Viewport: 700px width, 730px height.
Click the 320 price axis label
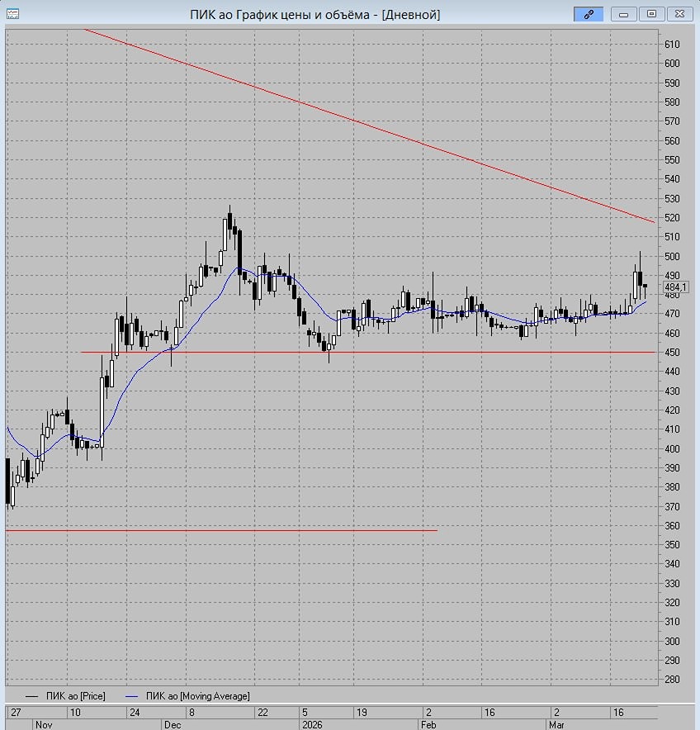pyautogui.click(x=672, y=603)
